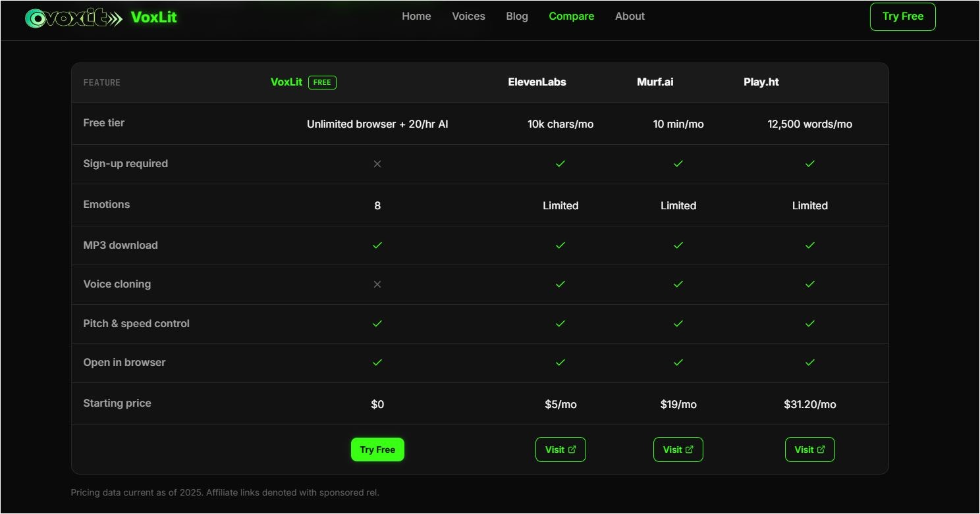The image size is (980, 514).
Task: Click Play.ht MP3 download checkmark
Action: point(810,245)
